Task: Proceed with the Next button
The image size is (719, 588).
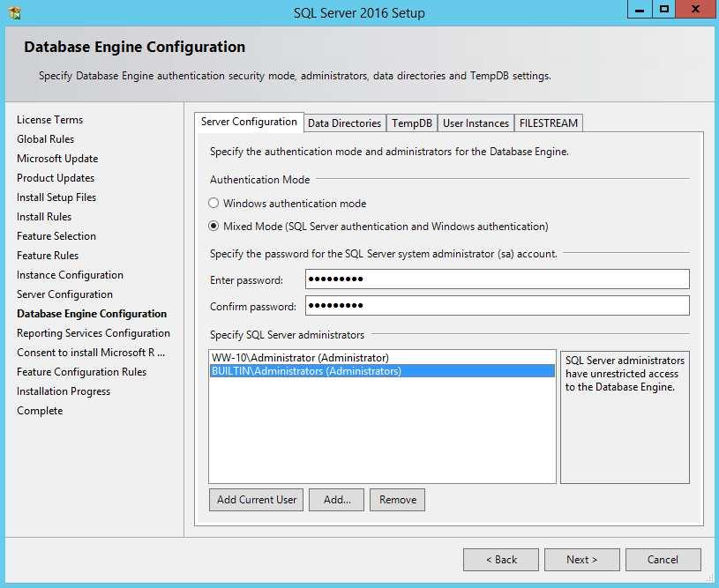Action: tap(582, 560)
